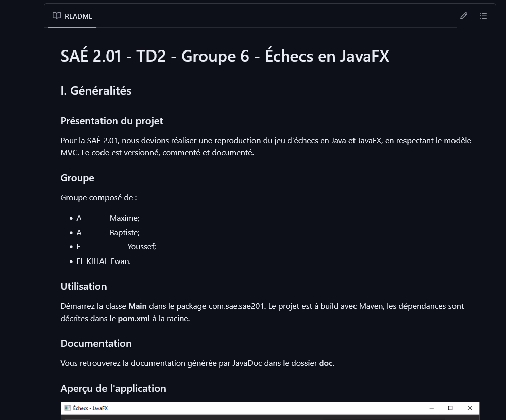This screenshot has height=420, width=506.
Task: Click the "I. Généralités" heading
Action: point(96,91)
